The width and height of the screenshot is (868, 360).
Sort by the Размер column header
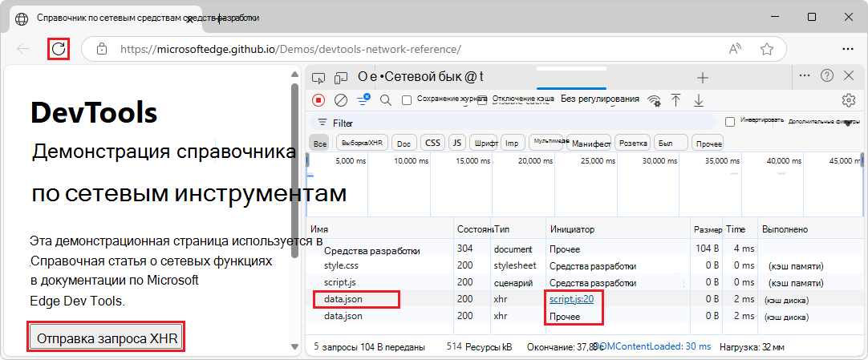tap(707, 229)
